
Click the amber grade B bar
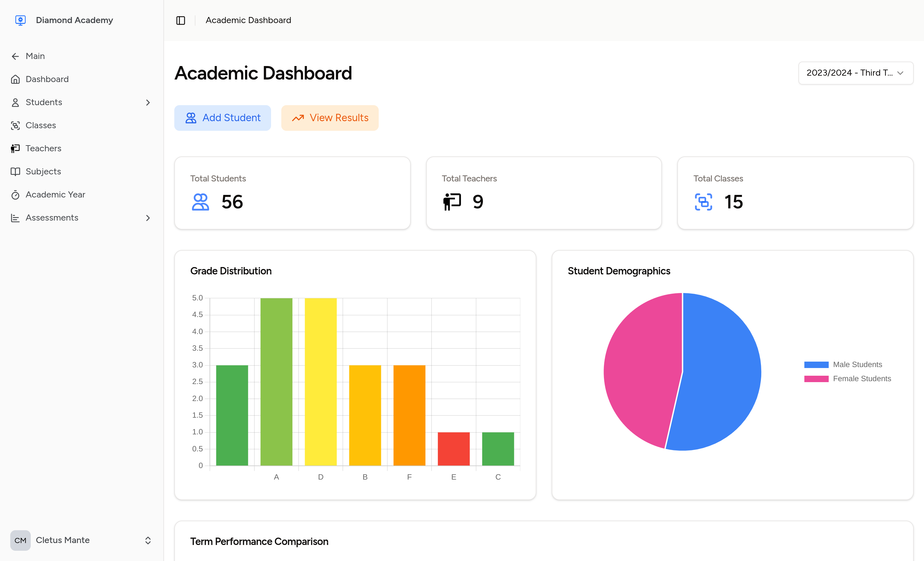point(365,415)
